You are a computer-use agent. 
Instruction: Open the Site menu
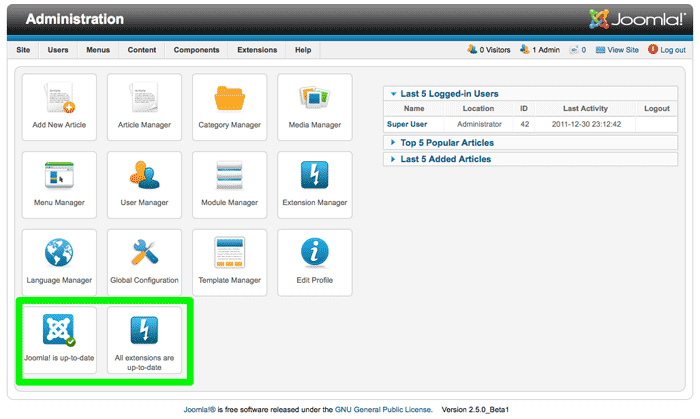[23, 50]
